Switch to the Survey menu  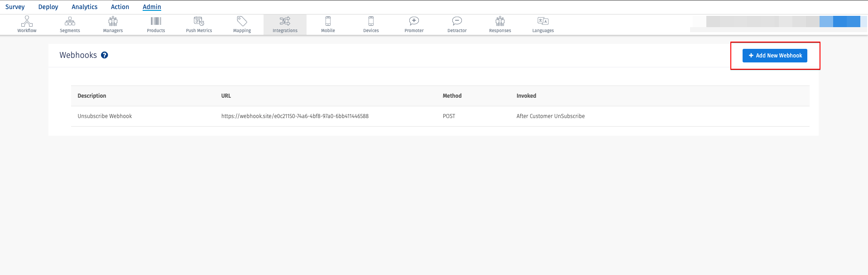click(15, 7)
